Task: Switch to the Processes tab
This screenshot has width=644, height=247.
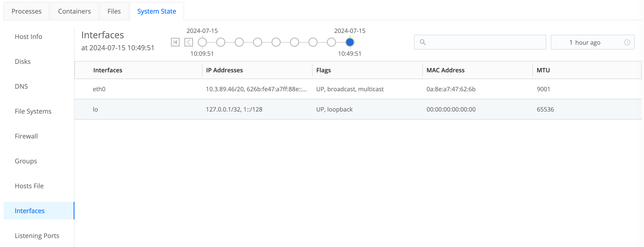Action: pyautogui.click(x=27, y=11)
